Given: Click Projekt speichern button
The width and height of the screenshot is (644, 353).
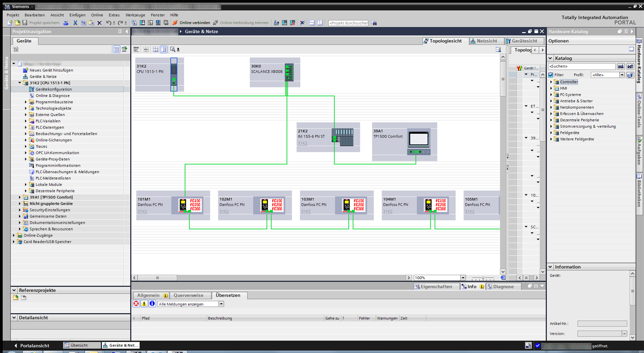Looking at the screenshot, I should [41, 23].
